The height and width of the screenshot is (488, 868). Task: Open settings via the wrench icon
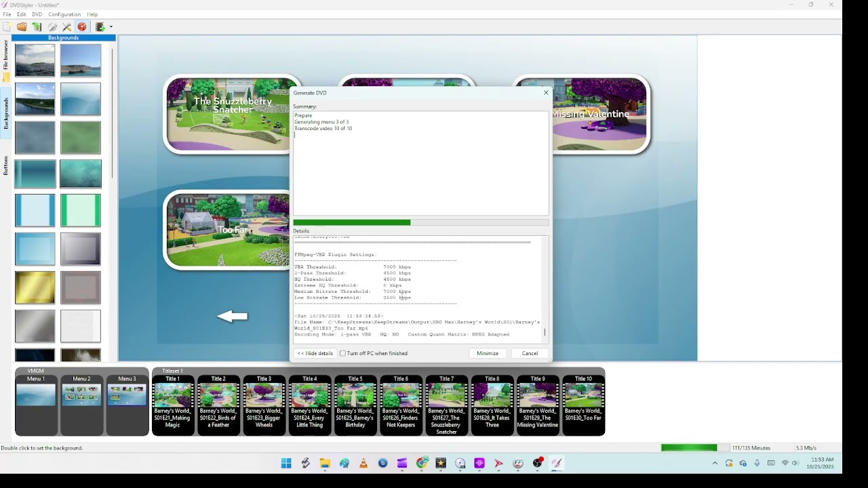click(67, 27)
